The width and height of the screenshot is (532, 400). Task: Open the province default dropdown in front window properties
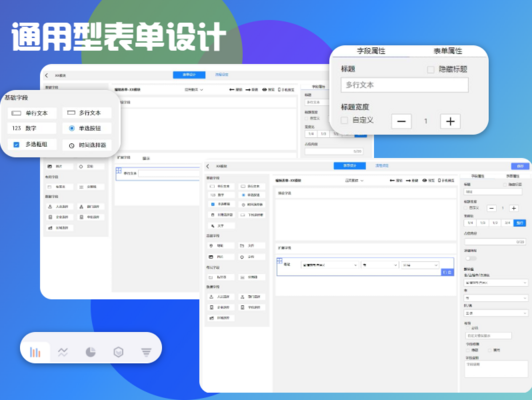(x=496, y=283)
